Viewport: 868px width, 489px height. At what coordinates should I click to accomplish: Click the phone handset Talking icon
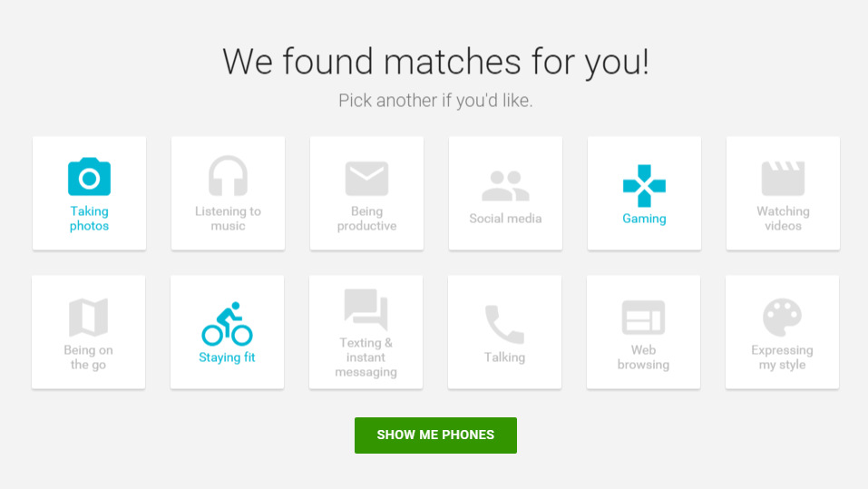click(x=504, y=324)
